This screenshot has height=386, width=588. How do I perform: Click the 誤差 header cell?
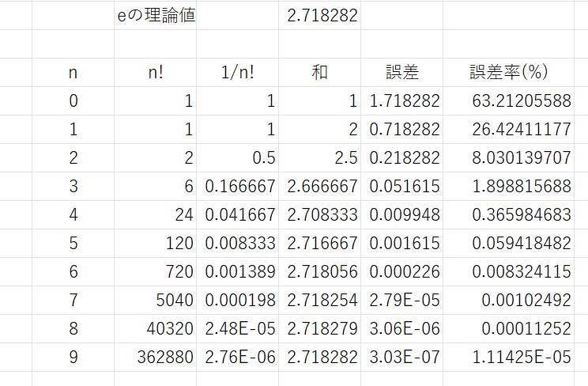(x=401, y=72)
